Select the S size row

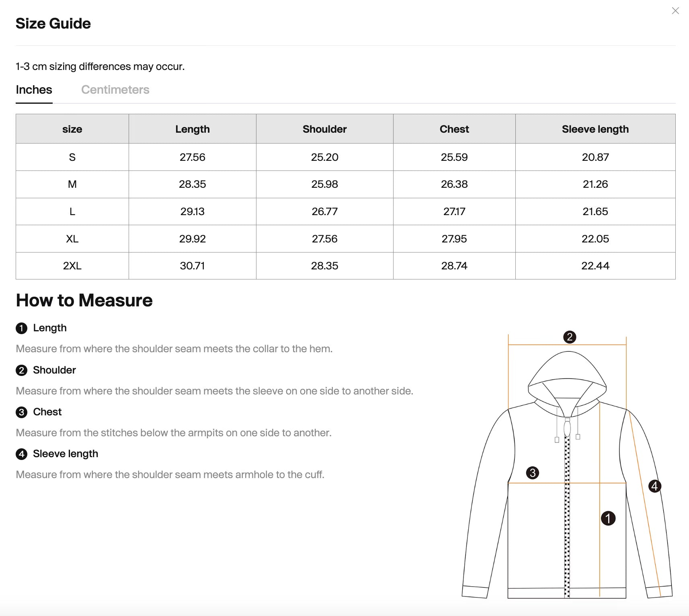pyautogui.click(x=72, y=157)
